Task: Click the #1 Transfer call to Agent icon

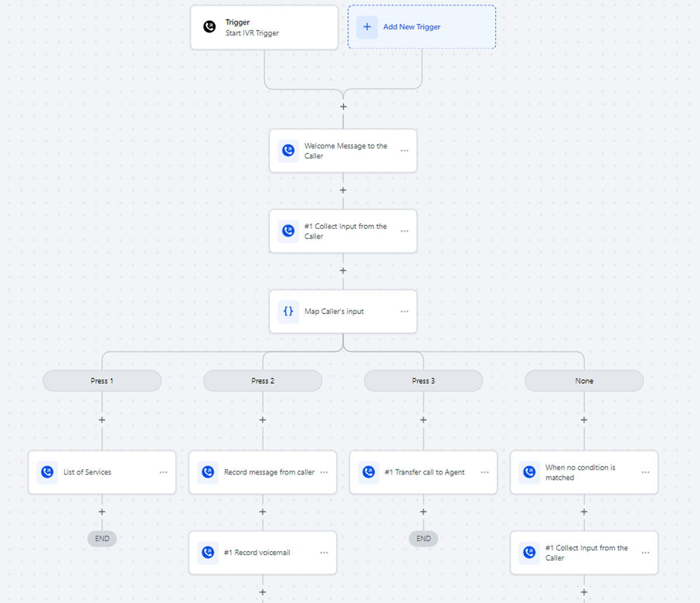Action: click(368, 472)
